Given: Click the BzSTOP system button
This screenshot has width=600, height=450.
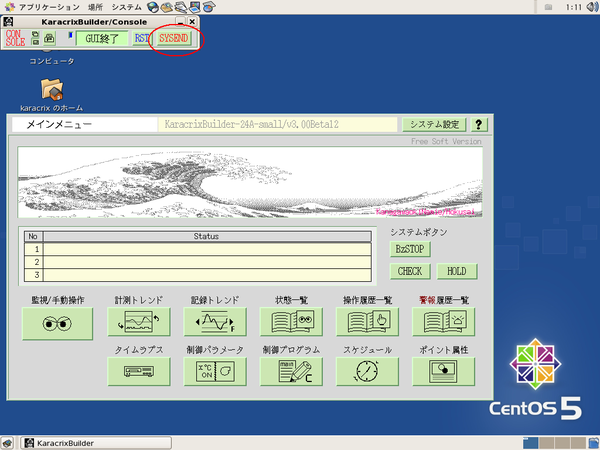Looking at the screenshot, I should click(x=410, y=249).
